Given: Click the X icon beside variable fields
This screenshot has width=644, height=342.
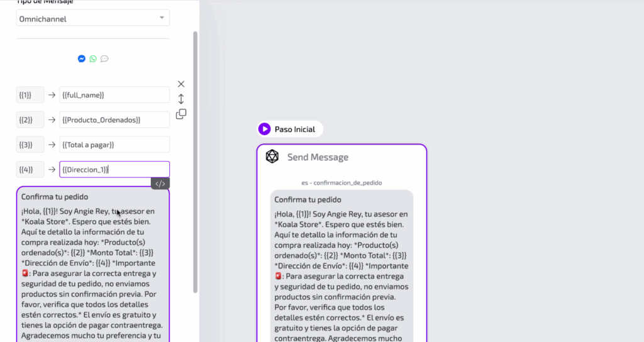Looking at the screenshot, I should [x=181, y=84].
